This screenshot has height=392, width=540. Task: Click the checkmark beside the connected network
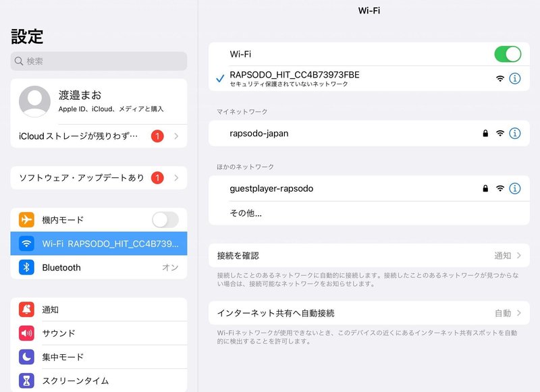220,79
